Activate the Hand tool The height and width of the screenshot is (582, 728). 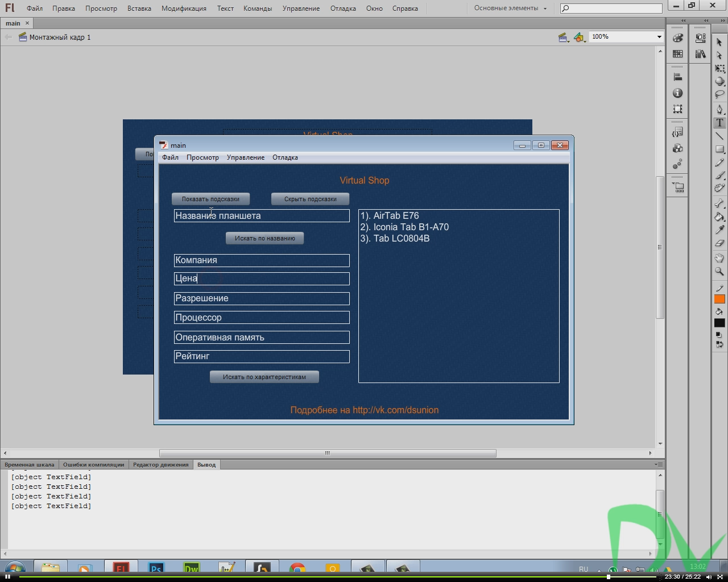pyautogui.click(x=719, y=258)
